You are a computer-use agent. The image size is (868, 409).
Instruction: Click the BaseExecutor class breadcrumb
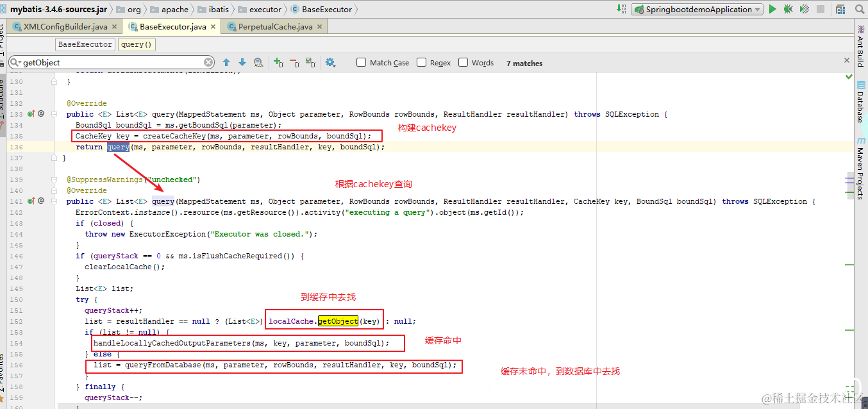coord(321,9)
